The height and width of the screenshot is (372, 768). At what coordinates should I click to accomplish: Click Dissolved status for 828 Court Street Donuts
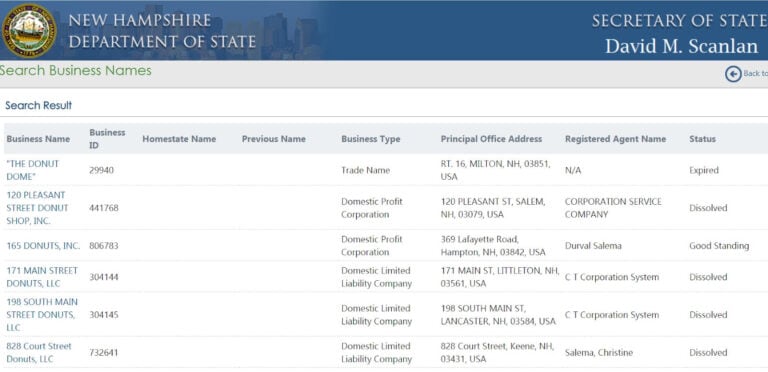tap(708, 352)
